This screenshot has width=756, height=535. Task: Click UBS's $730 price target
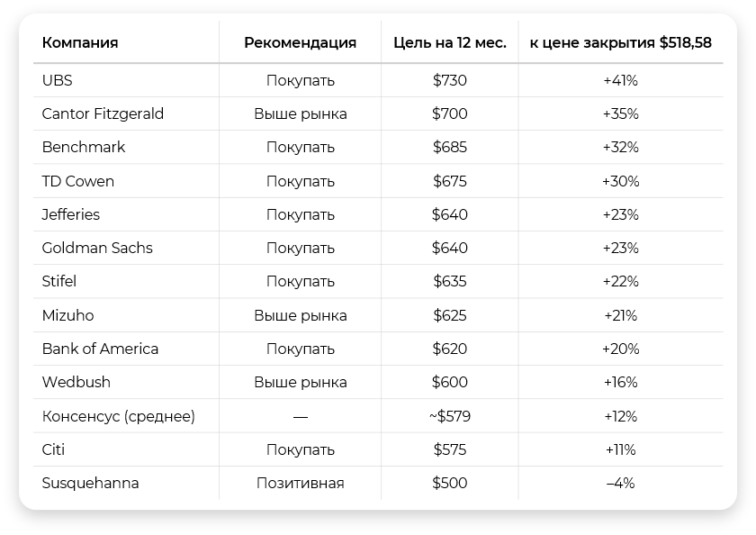(x=450, y=80)
